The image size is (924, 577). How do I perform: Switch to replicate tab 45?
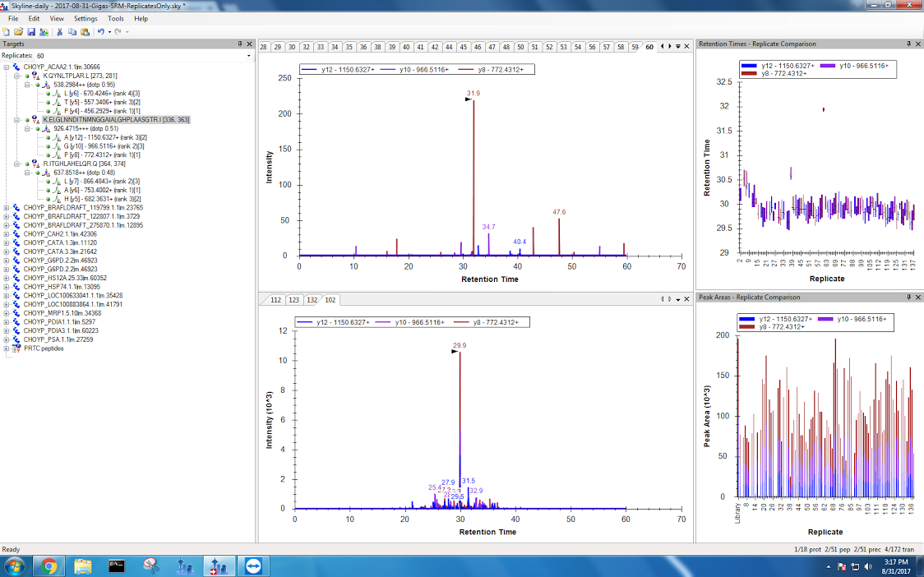464,47
